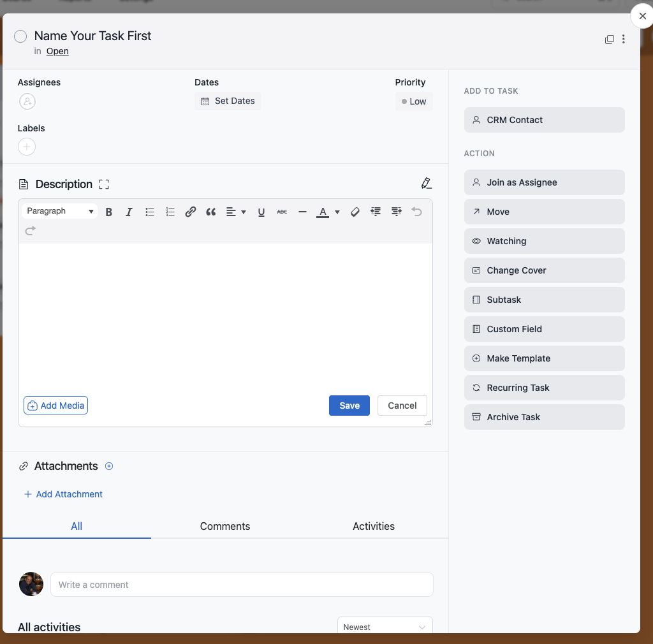This screenshot has height=644, width=653.
Task: Click the insert link icon
Action: 190,212
